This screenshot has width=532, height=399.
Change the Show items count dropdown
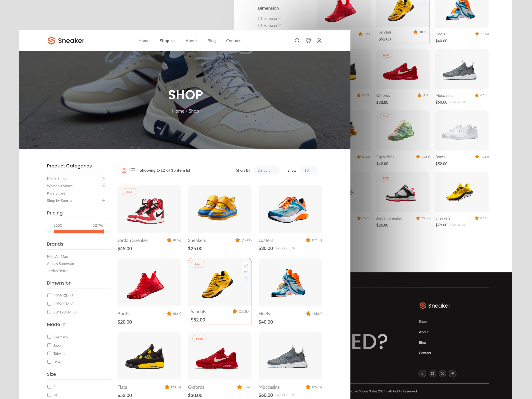click(x=309, y=170)
